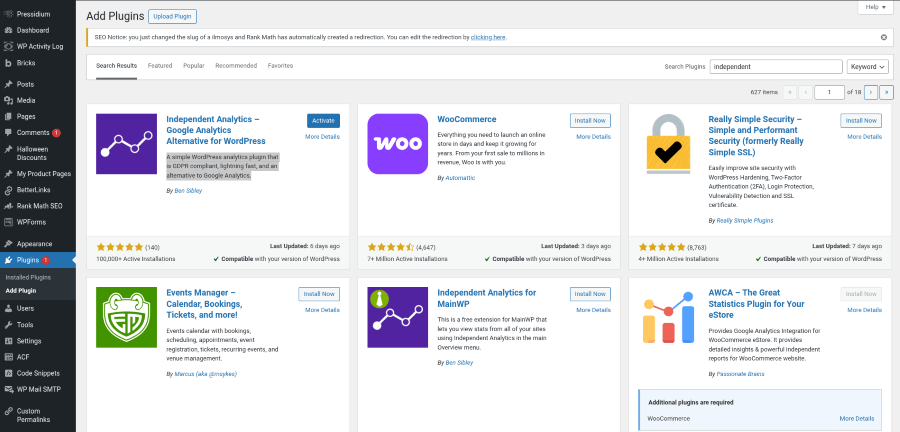Viewport: 900px width, 432px height.
Task: Click the Search Plugins input field
Action: (775, 66)
